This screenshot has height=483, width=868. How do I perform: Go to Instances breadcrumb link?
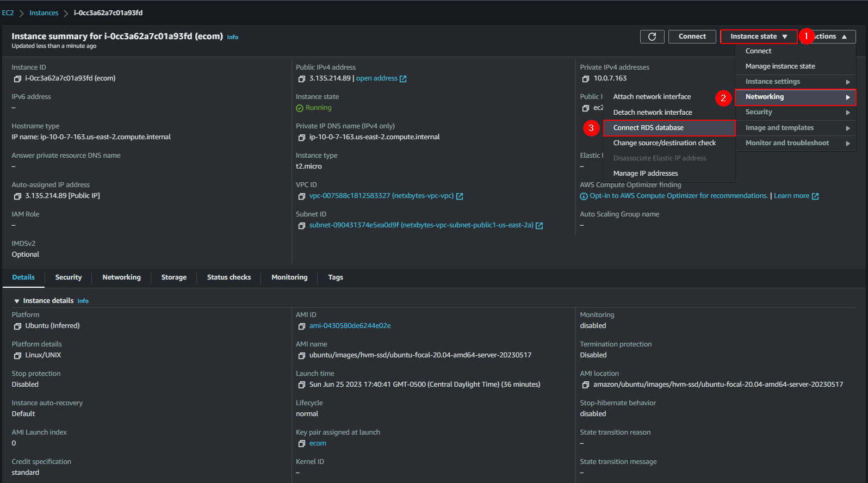44,13
